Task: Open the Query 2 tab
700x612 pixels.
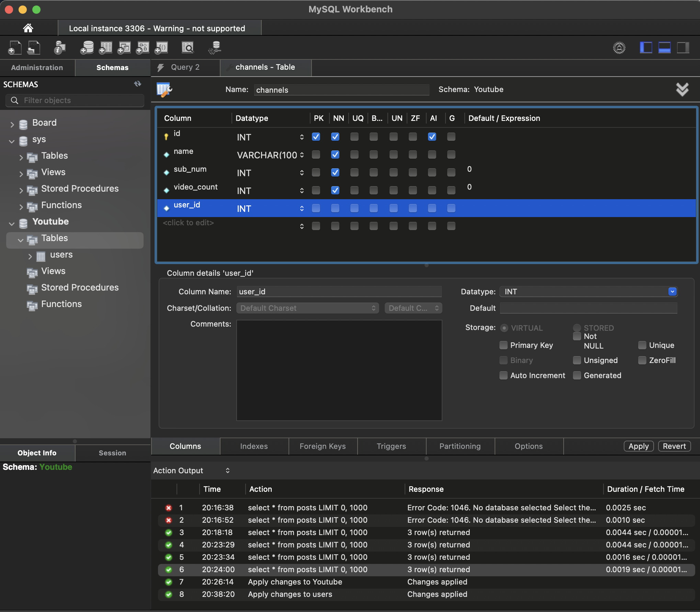Action: tap(185, 67)
